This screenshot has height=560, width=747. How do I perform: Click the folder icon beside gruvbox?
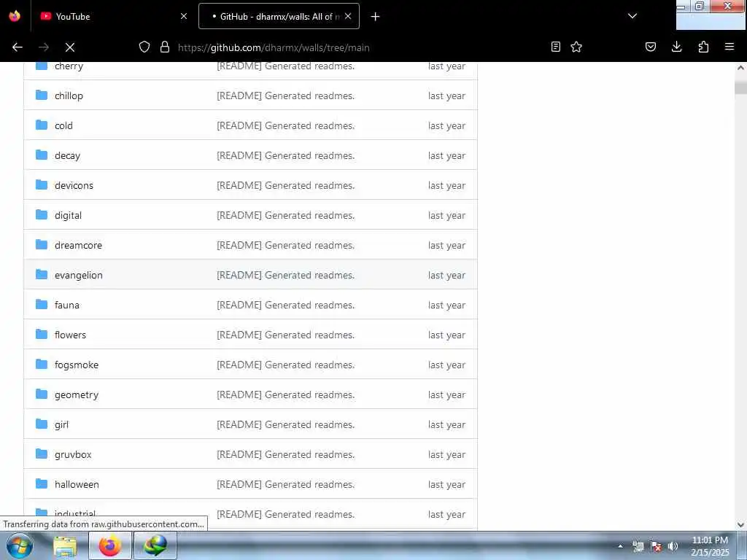(x=42, y=454)
